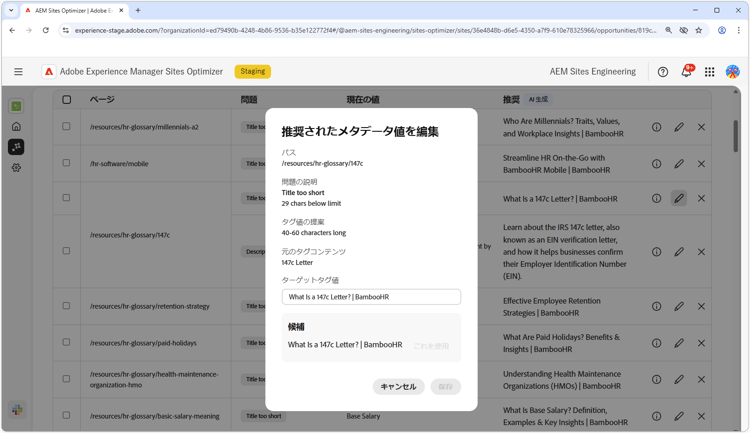Close the AEM Sites Optimizer tab
The image size is (750, 433).
tap(121, 11)
